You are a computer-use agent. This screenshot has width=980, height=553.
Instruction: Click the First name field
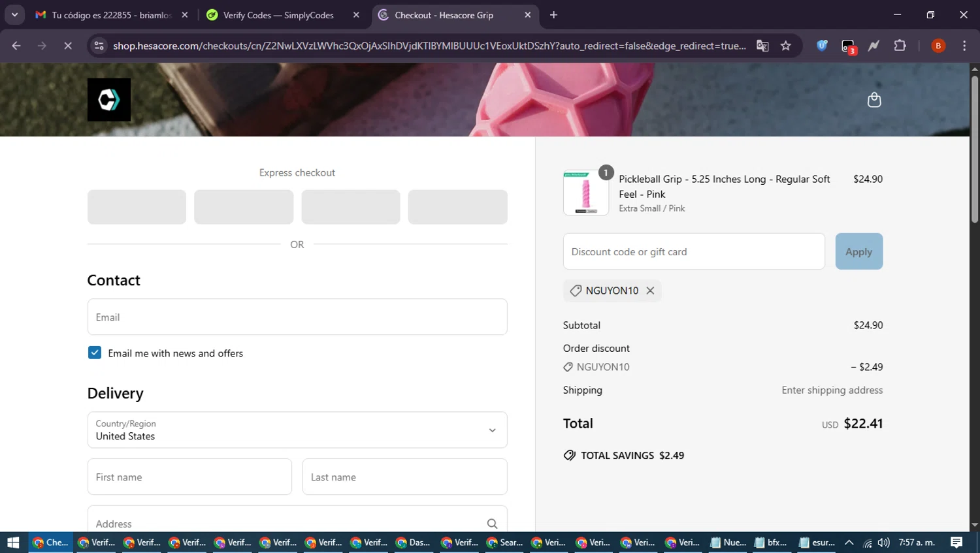(x=189, y=477)
